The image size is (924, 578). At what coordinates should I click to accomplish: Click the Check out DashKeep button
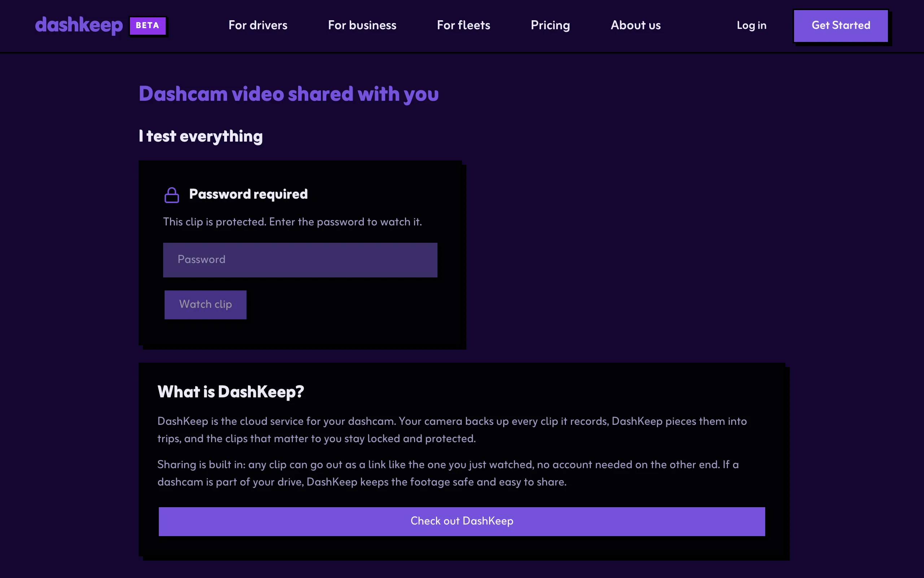tap(462, 521)
